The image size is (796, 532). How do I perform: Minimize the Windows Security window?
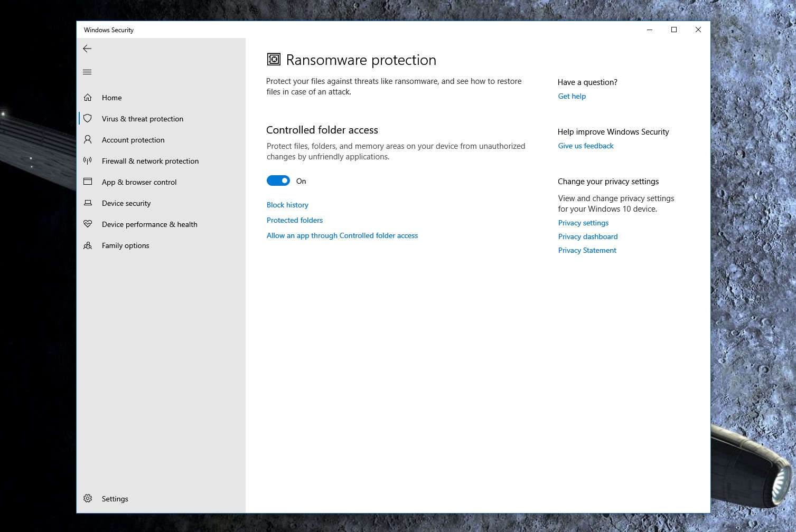pyautogui.click(x=650, y=30)
